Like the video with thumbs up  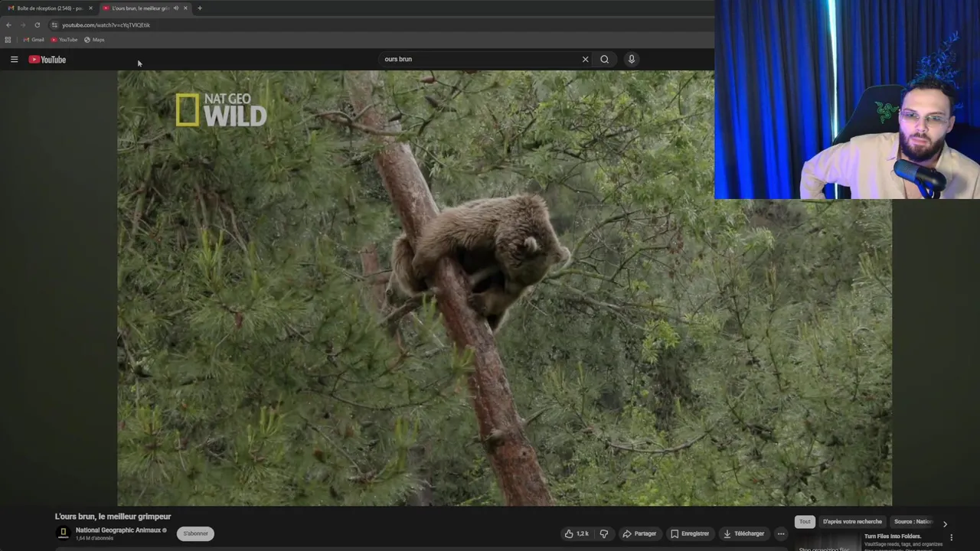click(577, 533)
